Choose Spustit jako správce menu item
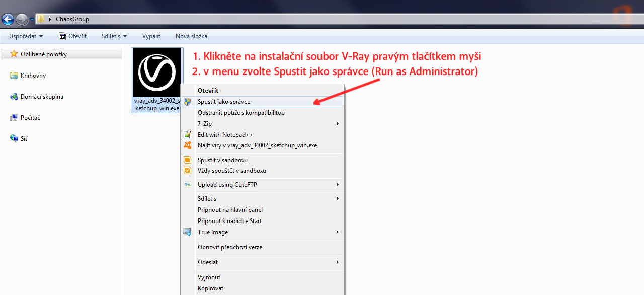The height and width of the screenshot is (295, 644). tap(262, 102)
